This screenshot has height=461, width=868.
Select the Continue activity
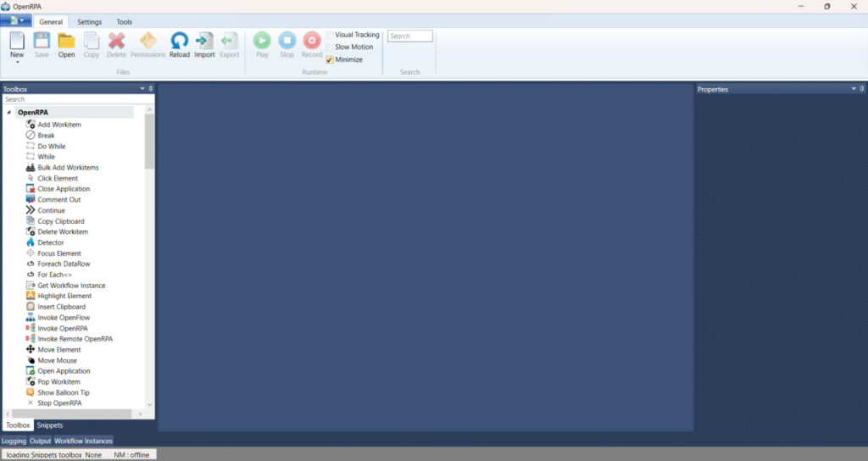46,210
